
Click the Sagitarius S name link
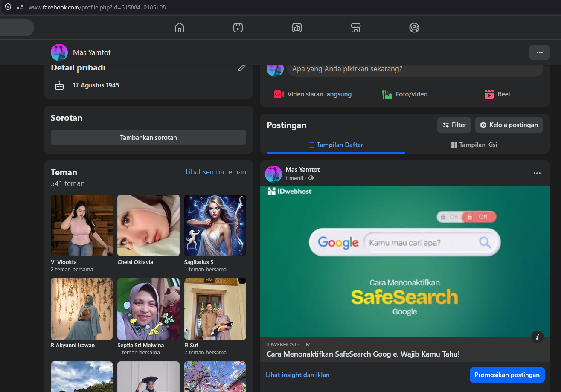tap(199, 262)
